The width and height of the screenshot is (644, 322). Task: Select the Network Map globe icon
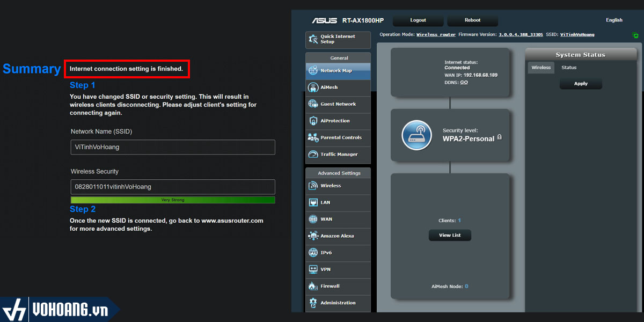[x=313, y=70]
